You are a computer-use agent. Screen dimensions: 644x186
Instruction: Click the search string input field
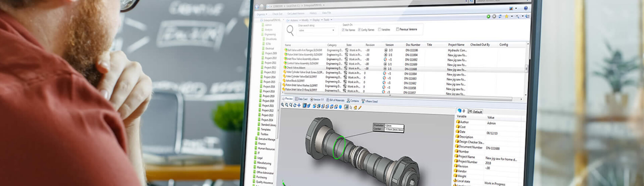tap(316, 30)
